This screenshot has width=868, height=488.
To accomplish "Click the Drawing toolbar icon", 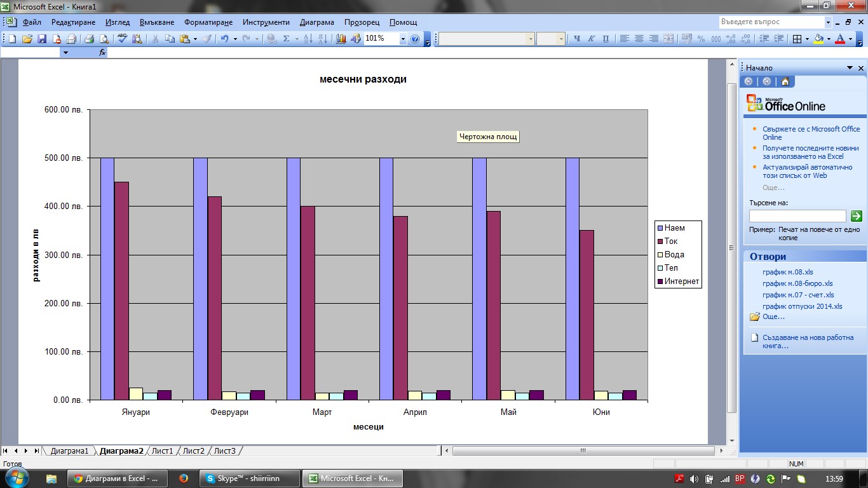I will point(356,39).
